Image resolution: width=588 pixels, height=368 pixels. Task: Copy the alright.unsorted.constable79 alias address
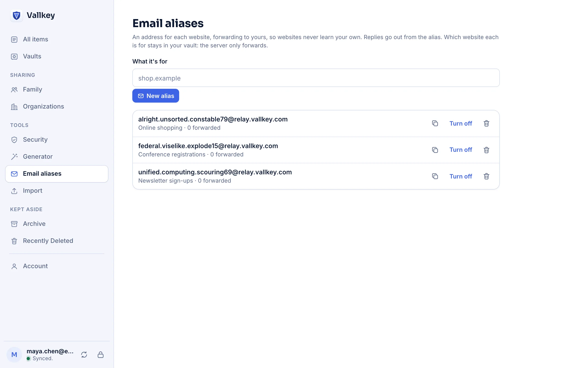435,124
